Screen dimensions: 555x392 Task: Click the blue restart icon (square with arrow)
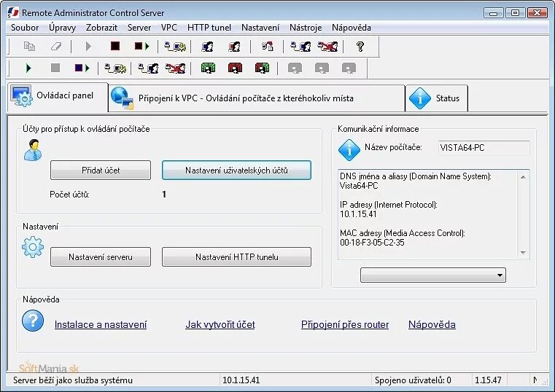pyautogui.click(x=82, y=68)
